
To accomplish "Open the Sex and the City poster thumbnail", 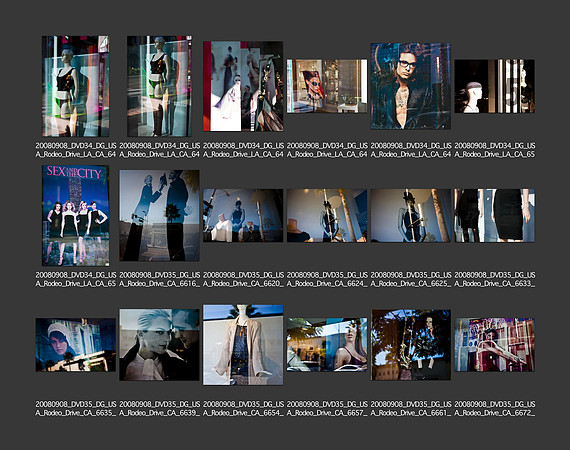I will pyautogui.click(x=76, y=216).
